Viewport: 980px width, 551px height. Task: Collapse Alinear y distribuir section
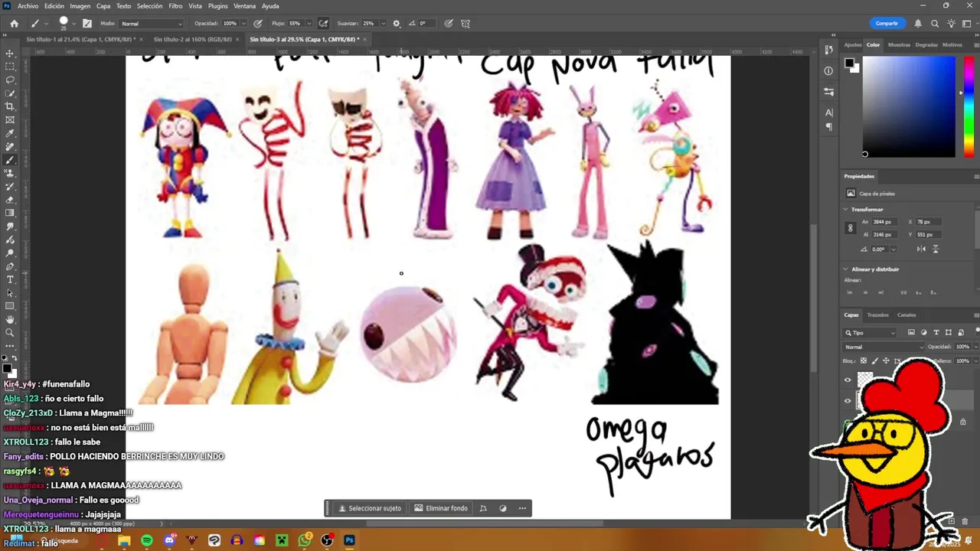click(847, 269)
